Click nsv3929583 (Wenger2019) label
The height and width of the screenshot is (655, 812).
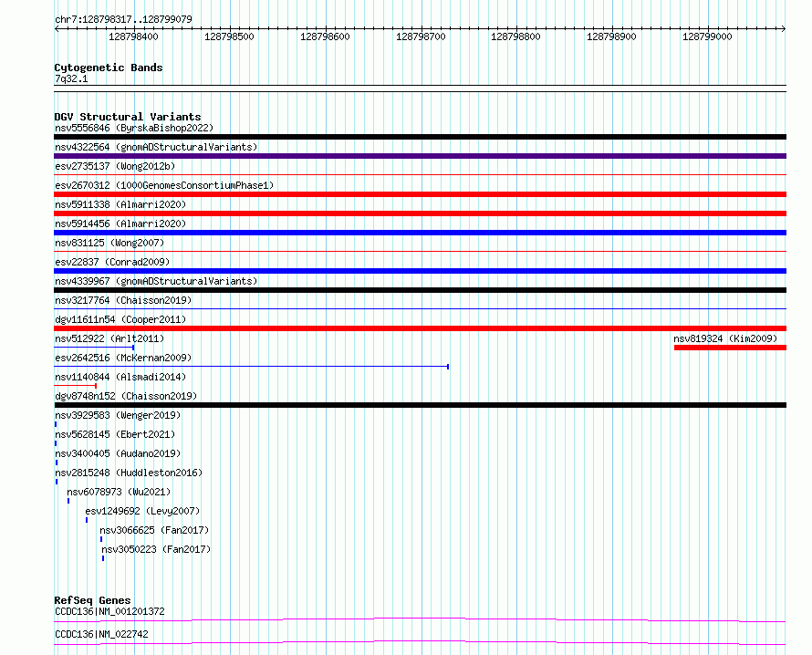pos(118,415)
